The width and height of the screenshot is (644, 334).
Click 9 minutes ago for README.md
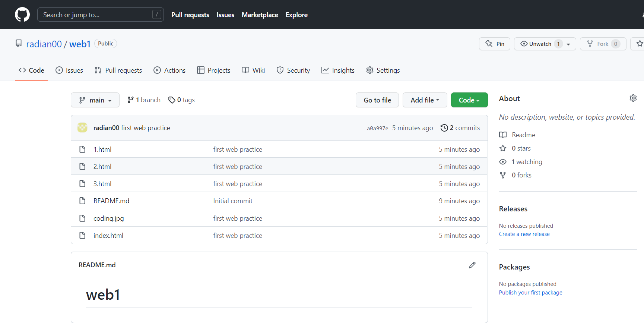point(459,201)
